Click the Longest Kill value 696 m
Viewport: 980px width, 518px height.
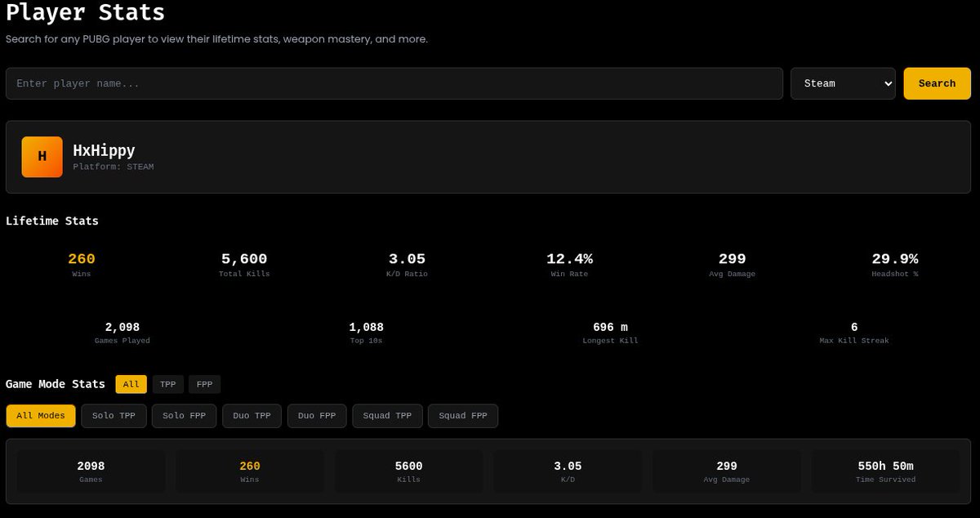(610, 327)
